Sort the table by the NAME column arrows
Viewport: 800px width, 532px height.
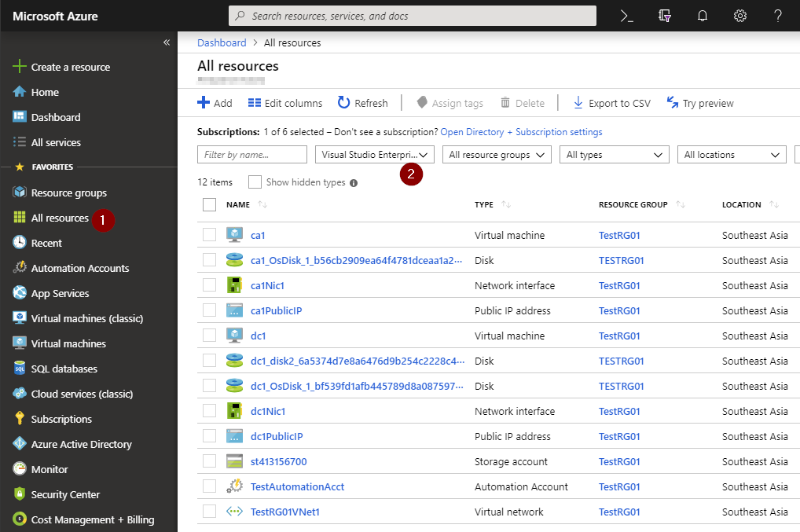pos(262,204)
